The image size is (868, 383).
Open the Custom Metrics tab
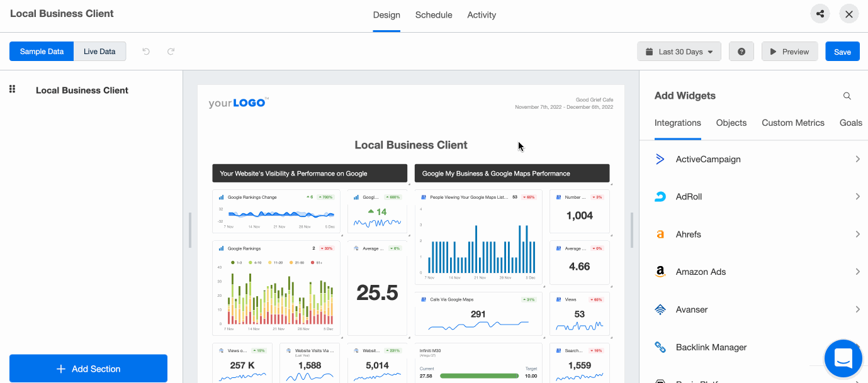(792, 123)
